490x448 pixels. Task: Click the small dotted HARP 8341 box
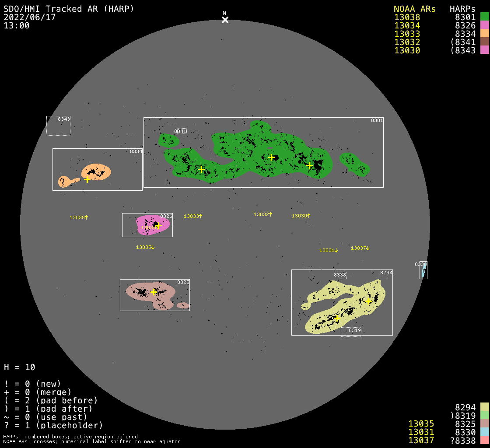180,131
